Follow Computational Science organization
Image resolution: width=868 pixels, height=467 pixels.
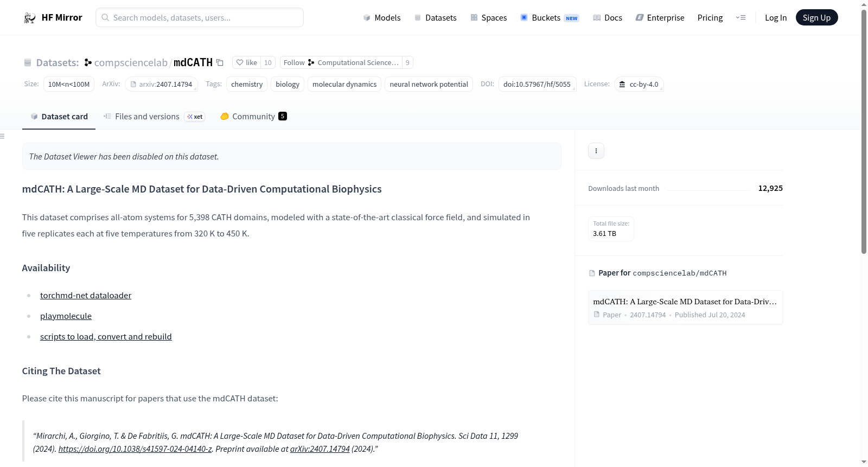tap(341, 62)
